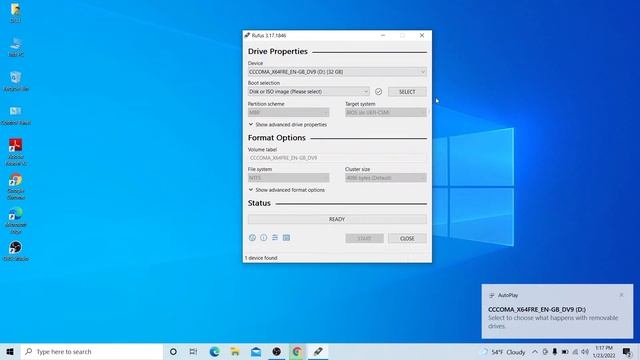640x360 pixels.
Task: Dismiss the AutoPlay notification
Action: [621, 295]
